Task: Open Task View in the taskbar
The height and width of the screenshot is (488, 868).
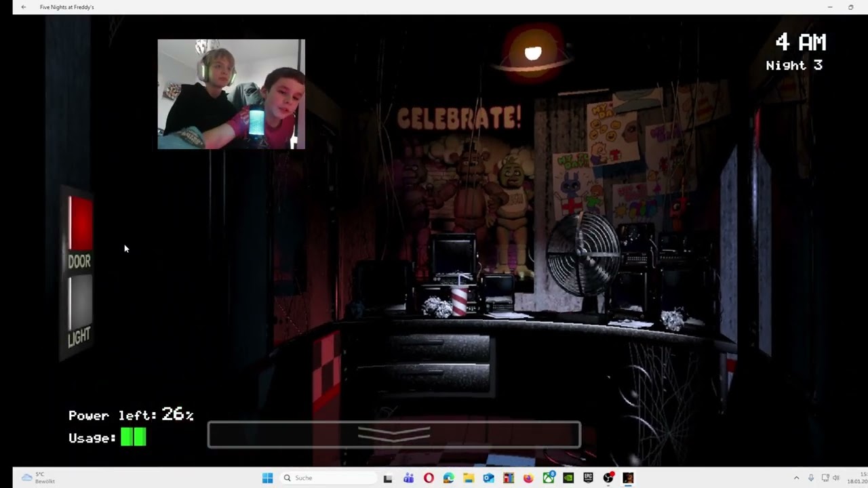Action: pos(388,478)
